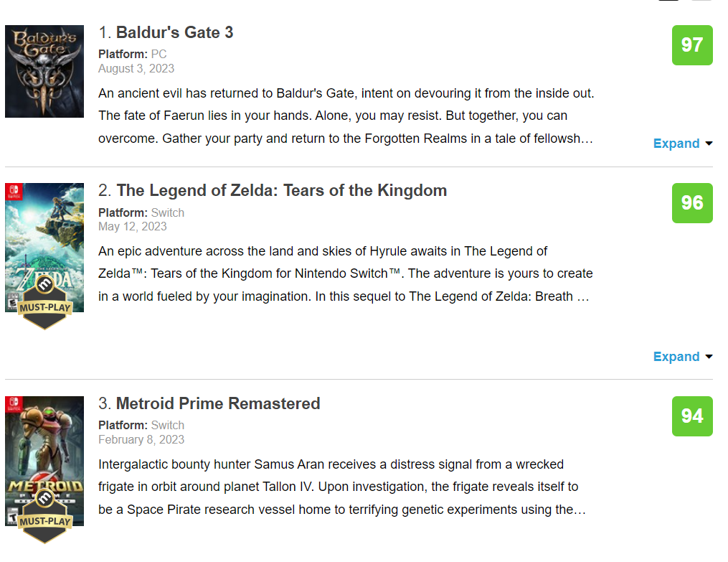Click the Switch platform label under Zelda title
This screenshot has height=562, width=728.
[x=167, y=212]
